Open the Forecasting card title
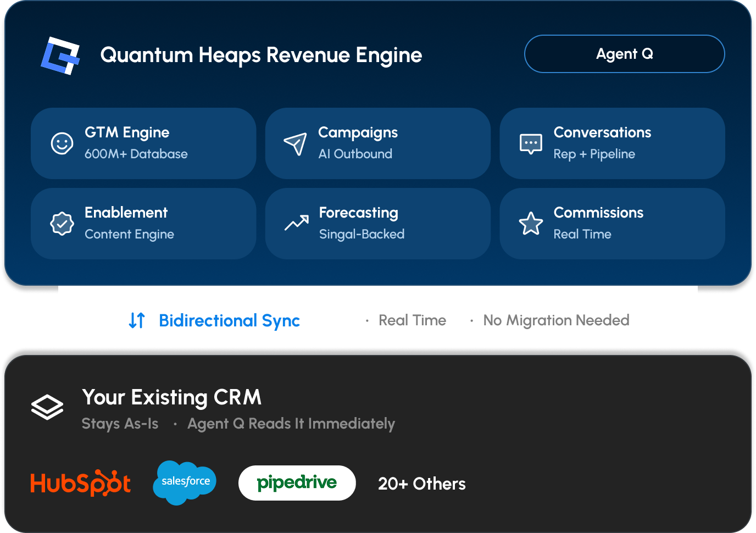This screenshot has height=533, width=756. tap(358, 213)
